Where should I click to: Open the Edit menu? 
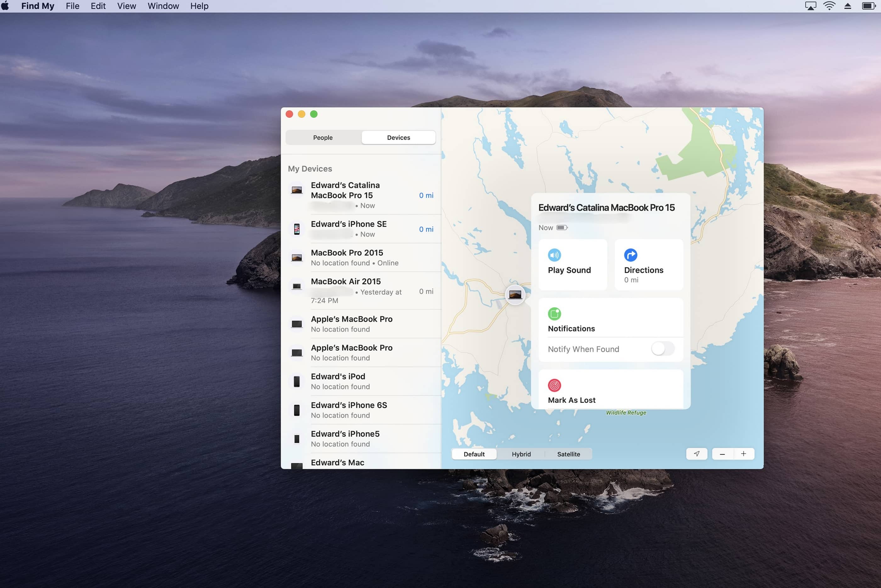click(98, 6)
